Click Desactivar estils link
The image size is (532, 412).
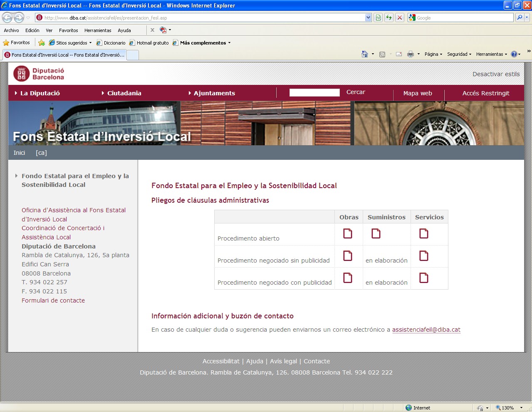pyautogui.click(x=496, y=74)
